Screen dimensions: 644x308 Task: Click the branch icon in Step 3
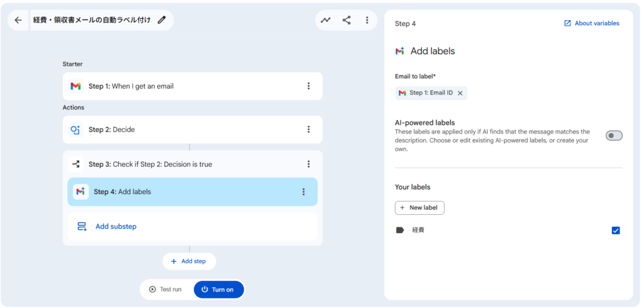pyautogui.click(x=76, y=164)
